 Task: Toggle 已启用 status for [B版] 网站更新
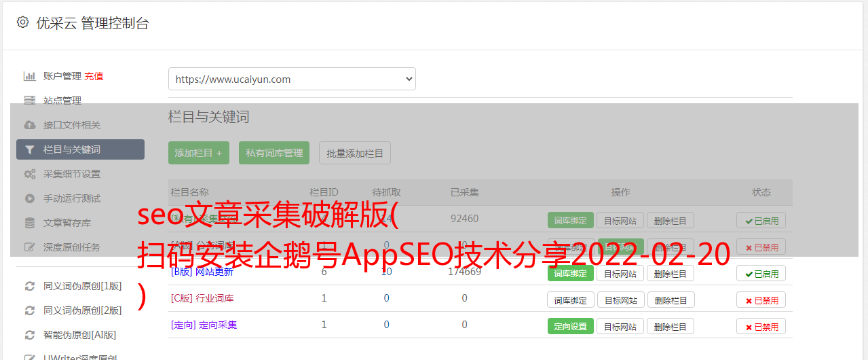761,273
